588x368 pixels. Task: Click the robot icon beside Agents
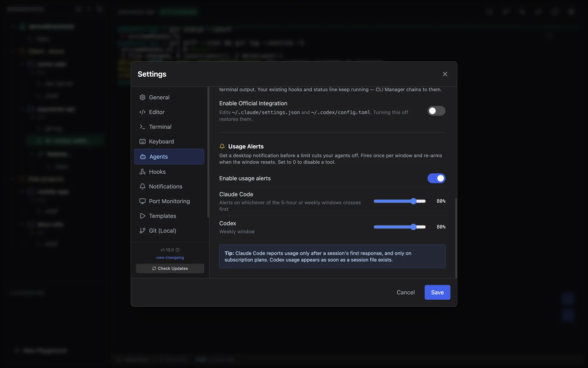[143, 157]
